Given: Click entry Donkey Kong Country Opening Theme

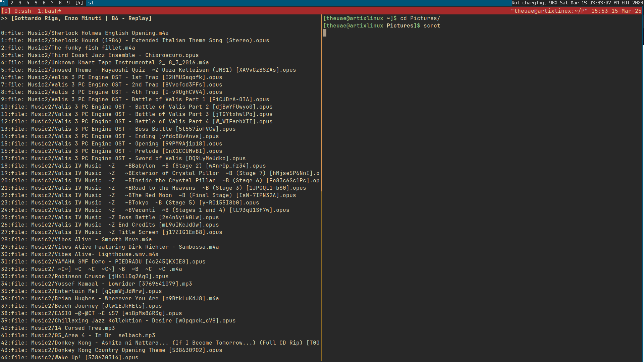Looking at the screenshot, I should point(112,350).
